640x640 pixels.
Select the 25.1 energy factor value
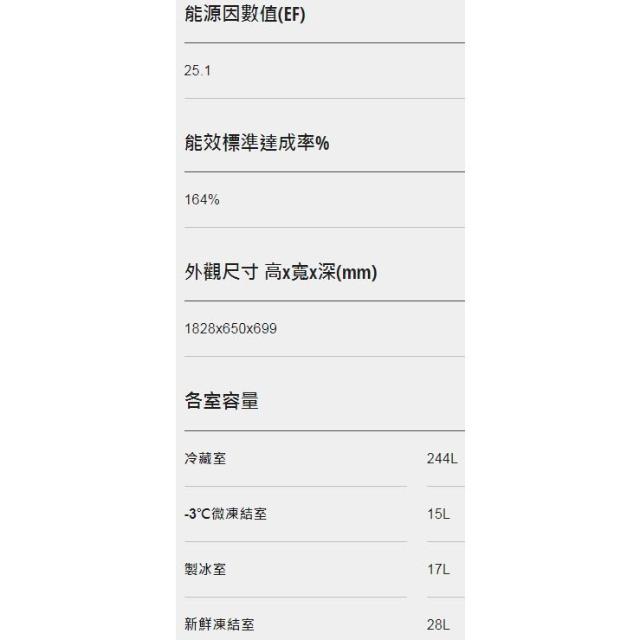tap(198, 71)
